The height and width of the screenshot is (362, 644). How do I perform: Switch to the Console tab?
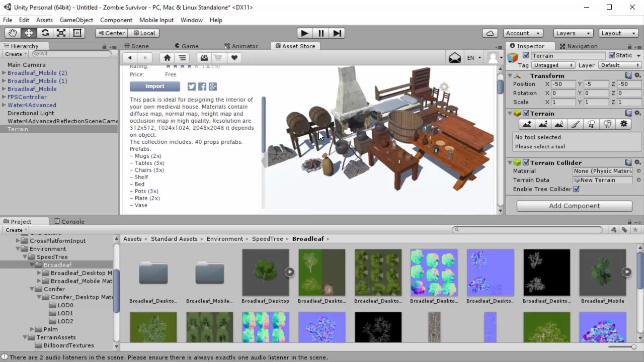69,222
